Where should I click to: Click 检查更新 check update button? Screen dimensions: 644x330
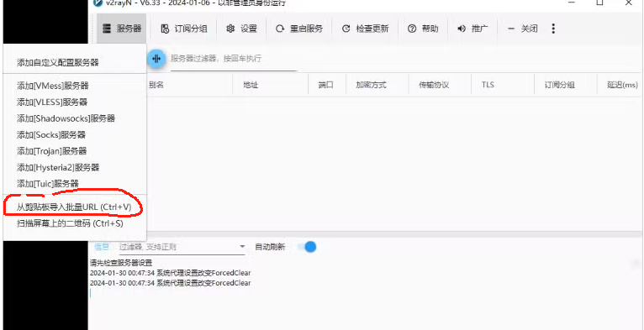[x=365, y=29]
